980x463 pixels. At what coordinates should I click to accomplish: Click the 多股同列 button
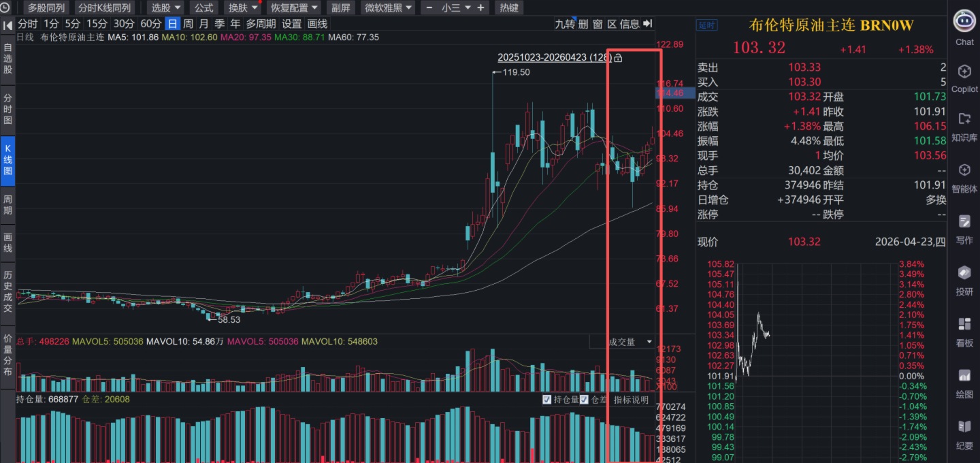tap(46, 8)
